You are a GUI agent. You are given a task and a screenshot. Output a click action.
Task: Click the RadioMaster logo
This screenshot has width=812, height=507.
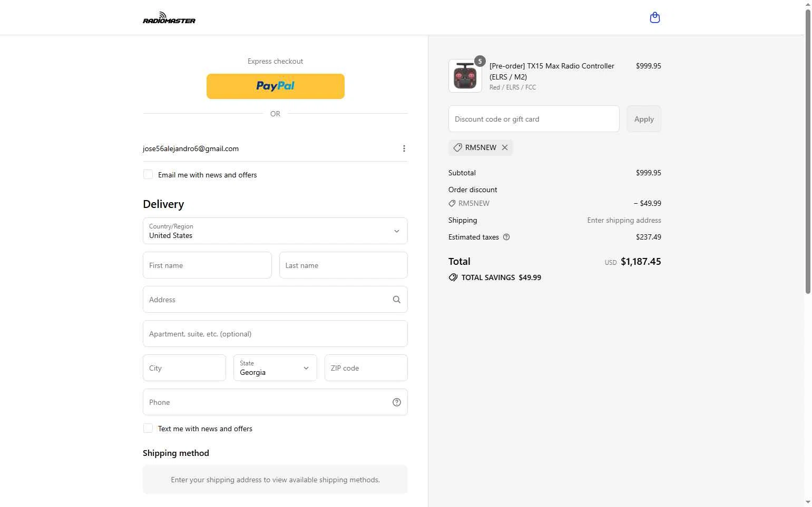click(x=169, y=18)
